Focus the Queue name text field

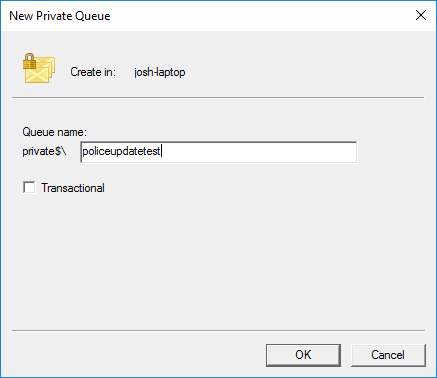click(219, 152)
